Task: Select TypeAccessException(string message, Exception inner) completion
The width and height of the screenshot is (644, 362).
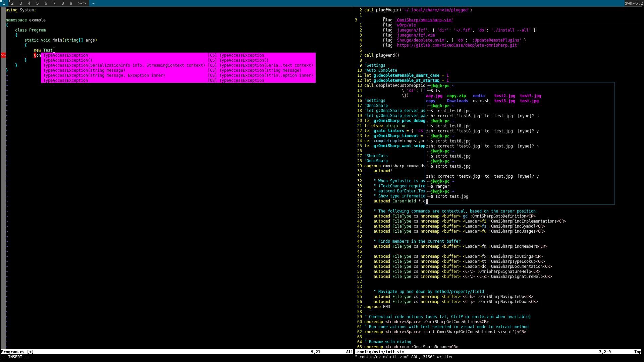Action: click(178, 75)
